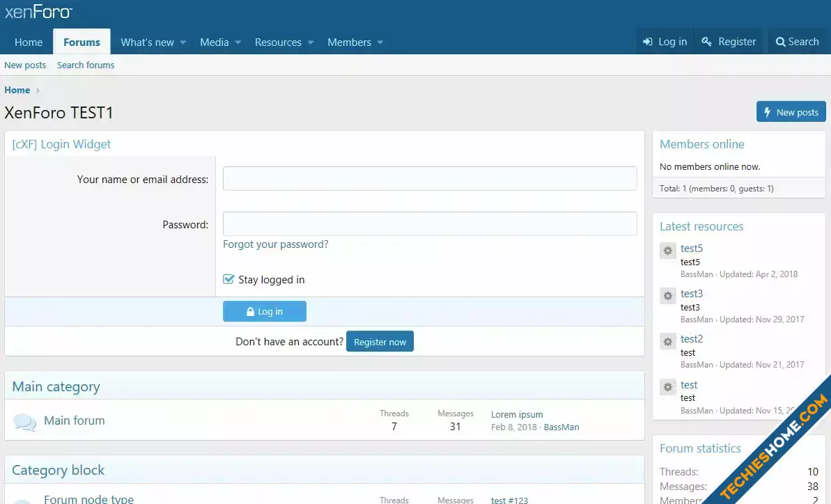Click the Register now button

click(x=380, y=342)
